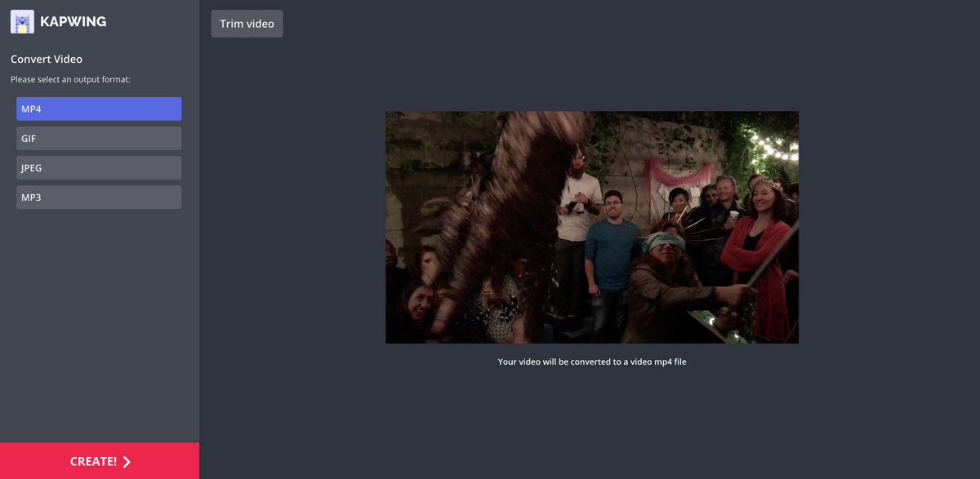Image resolution: width=980 pixels, height=479 pixels.
Task: Open the KAPWING home link text
Action: (x=73, y=22)
